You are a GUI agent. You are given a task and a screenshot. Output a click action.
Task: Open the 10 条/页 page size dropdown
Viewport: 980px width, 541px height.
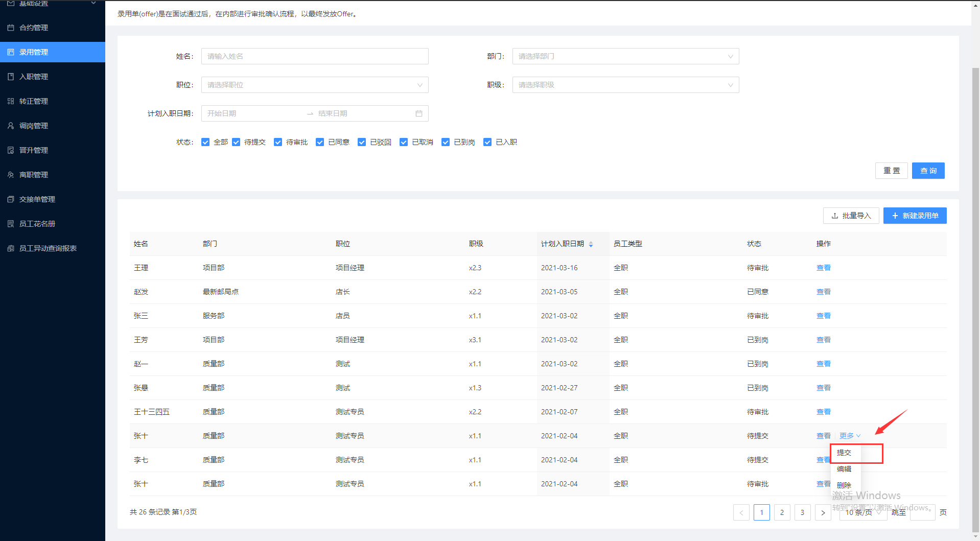pos(864,512)
